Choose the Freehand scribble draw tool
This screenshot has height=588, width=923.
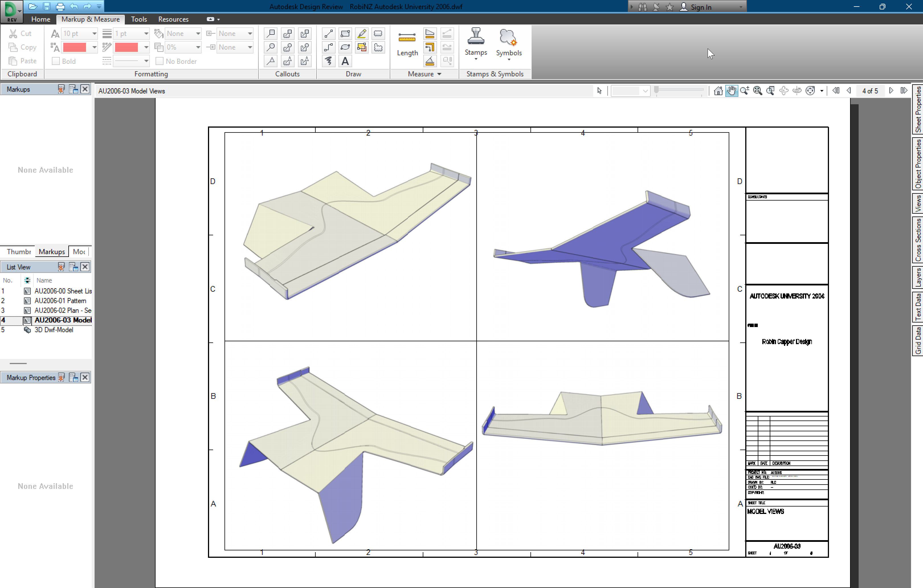(328, 61)
